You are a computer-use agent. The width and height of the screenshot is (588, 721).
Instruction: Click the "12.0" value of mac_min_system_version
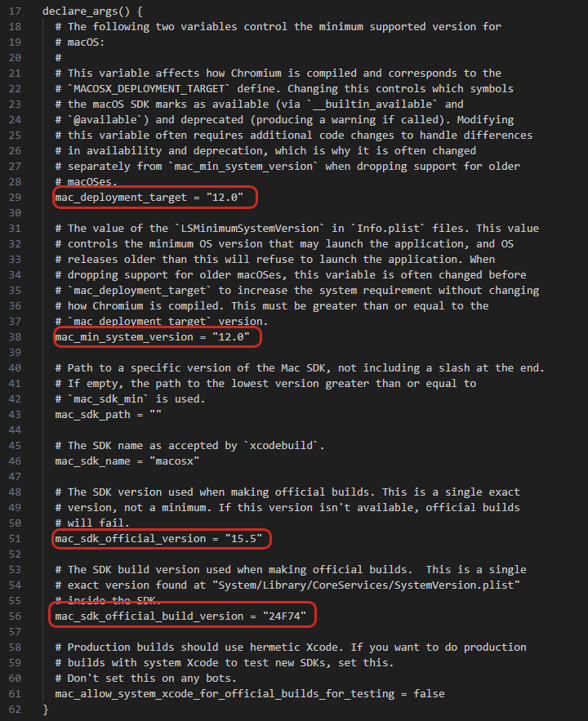coord(231,337)
